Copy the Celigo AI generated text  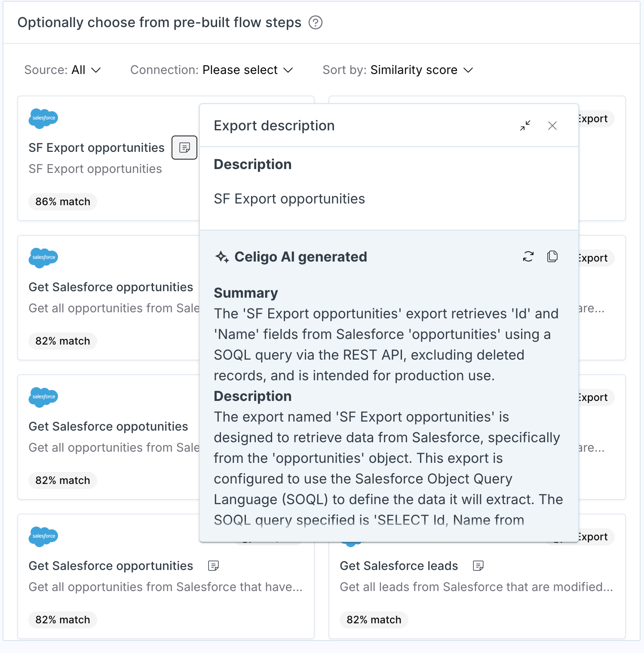552,256
